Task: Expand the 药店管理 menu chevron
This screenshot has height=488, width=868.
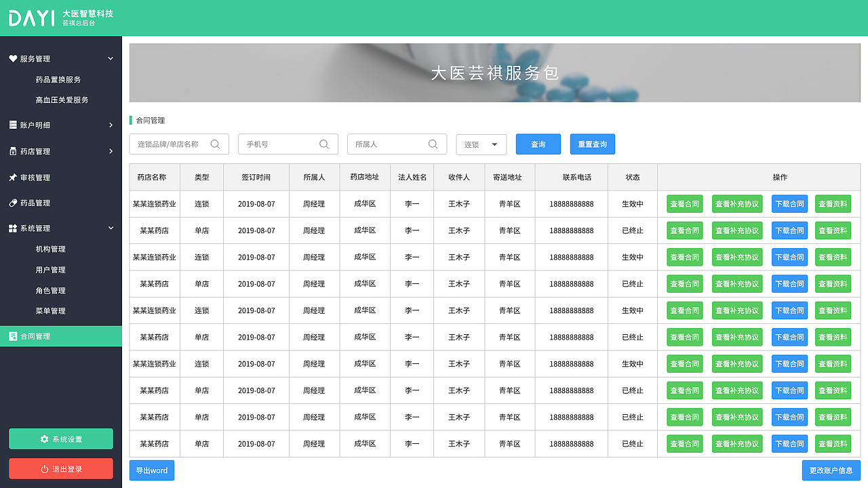Action: point(111,151)
